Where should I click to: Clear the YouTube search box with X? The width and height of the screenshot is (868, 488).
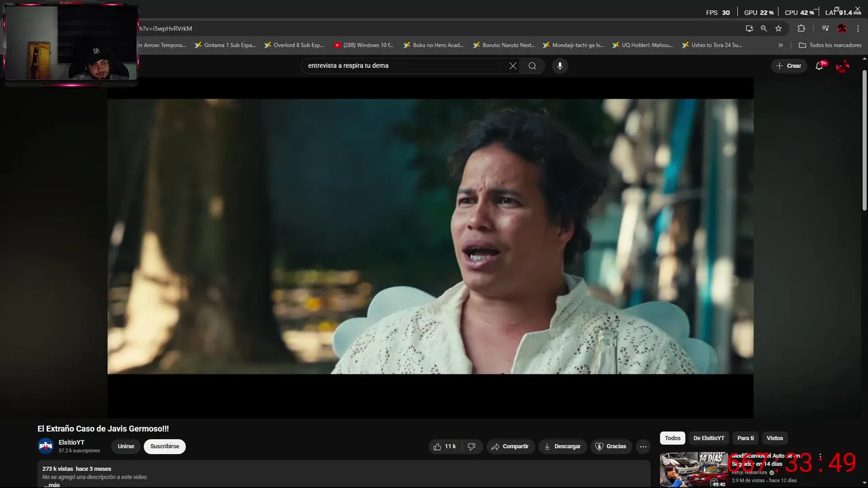[513, 66]
